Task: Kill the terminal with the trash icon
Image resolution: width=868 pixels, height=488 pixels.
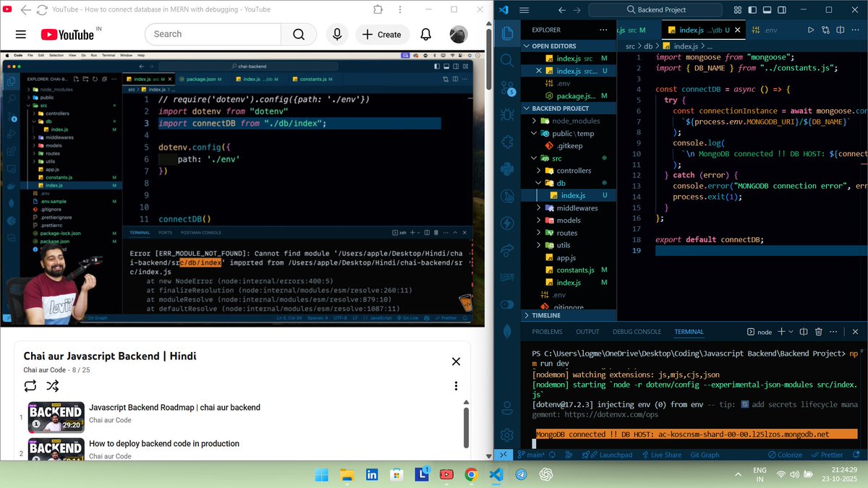Action: click(x=819, y=332)
